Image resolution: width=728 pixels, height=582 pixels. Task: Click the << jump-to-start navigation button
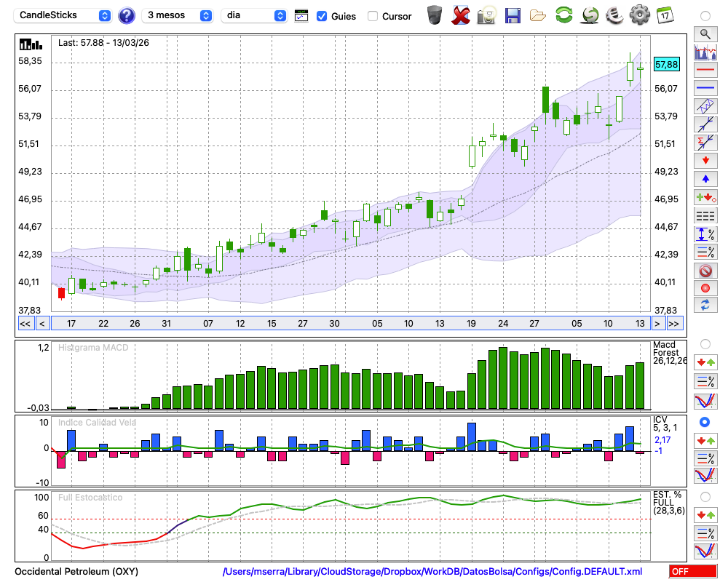25,323
